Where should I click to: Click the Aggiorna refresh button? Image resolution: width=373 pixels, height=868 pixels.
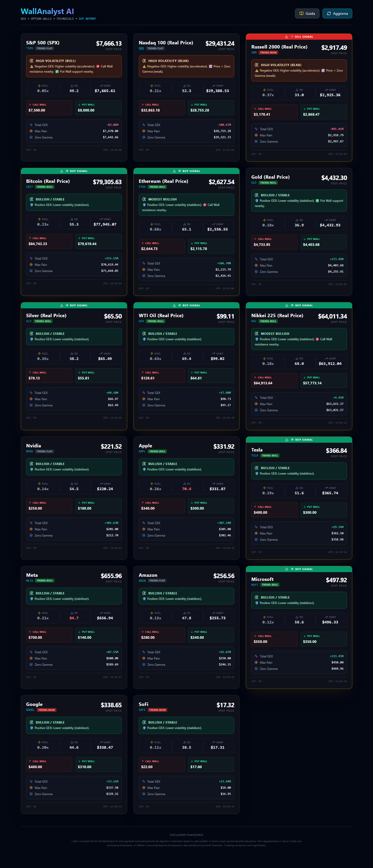337,13
